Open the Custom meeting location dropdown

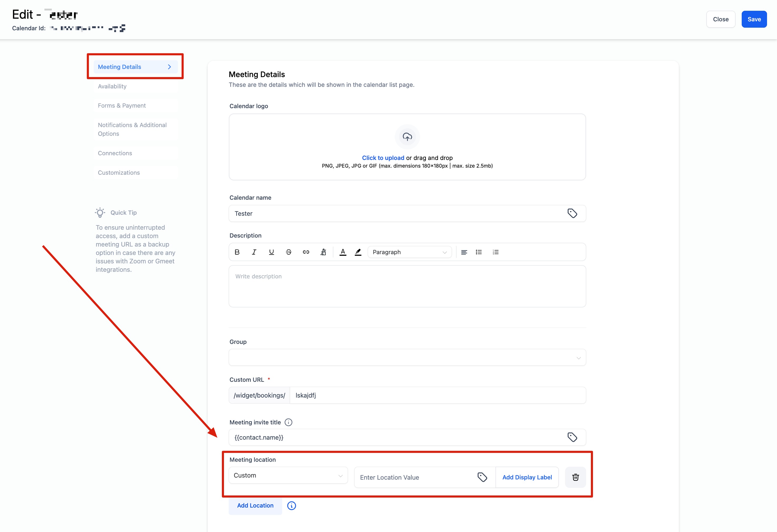288,475
